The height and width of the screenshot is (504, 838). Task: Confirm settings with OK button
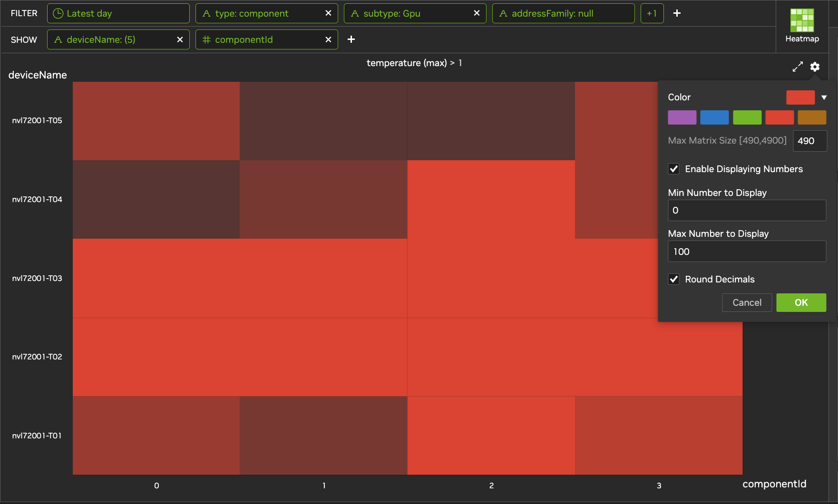(801, 302)
